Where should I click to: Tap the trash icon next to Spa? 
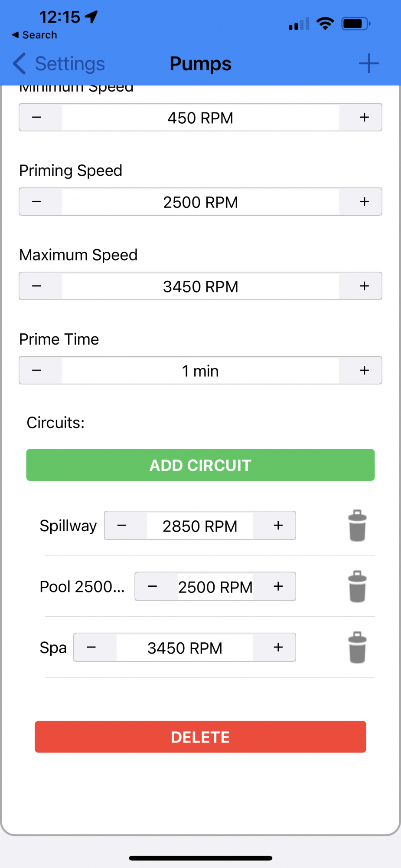tap(357, 648)
